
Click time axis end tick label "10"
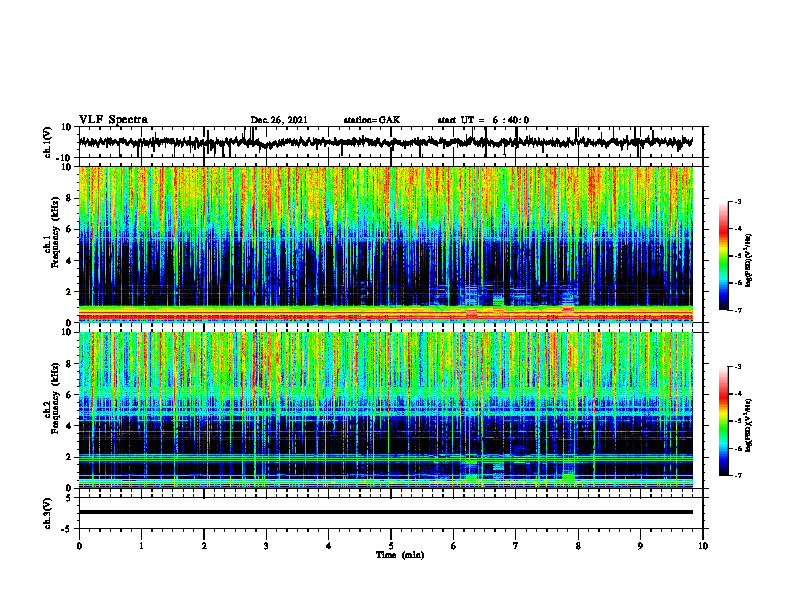(703, 546)
